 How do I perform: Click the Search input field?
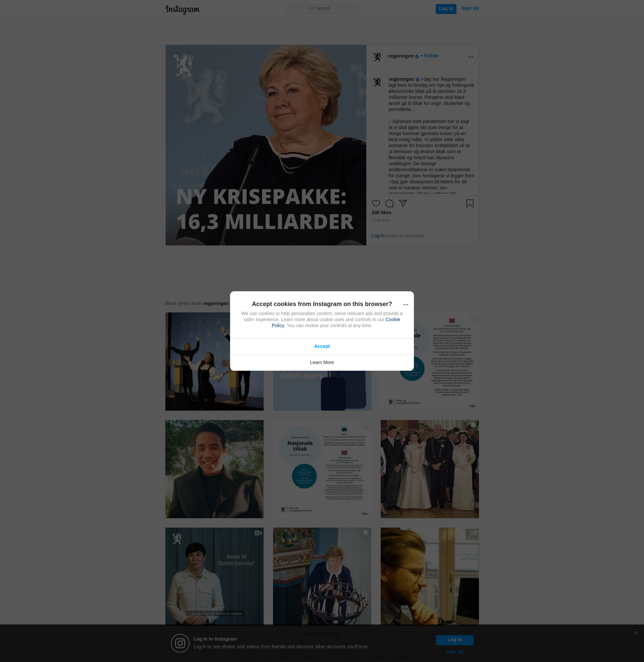click(x=322, y=9)
